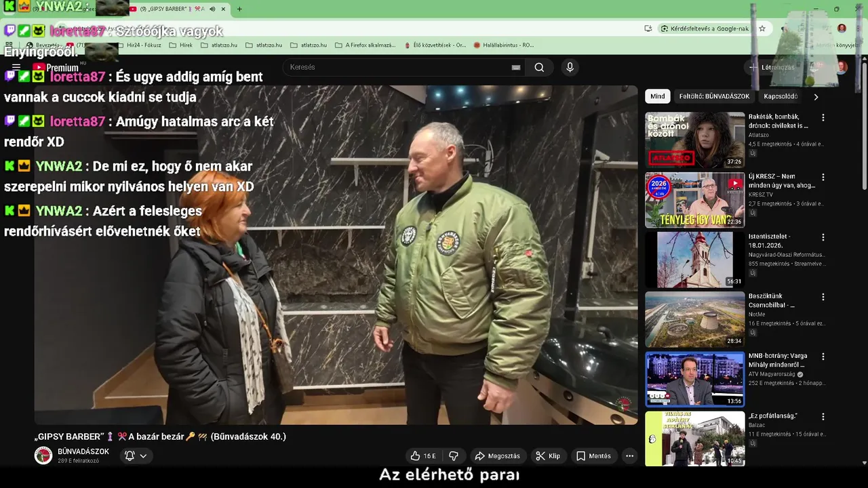Open "Ez pofátlanság." video thumbnail
Image resolution: width=868 pixels, height=488 pixels.
click(x=694, y=439)
